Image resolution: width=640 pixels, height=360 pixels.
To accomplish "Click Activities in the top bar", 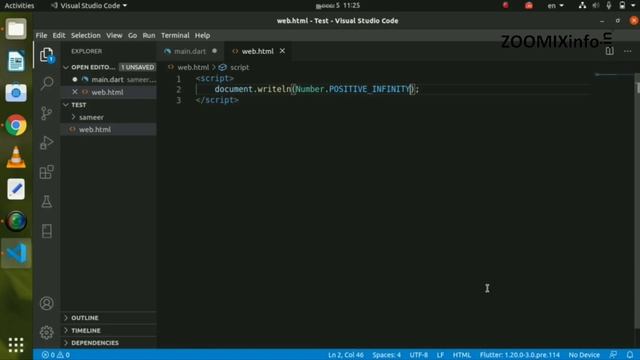I will tap(19, 5).
